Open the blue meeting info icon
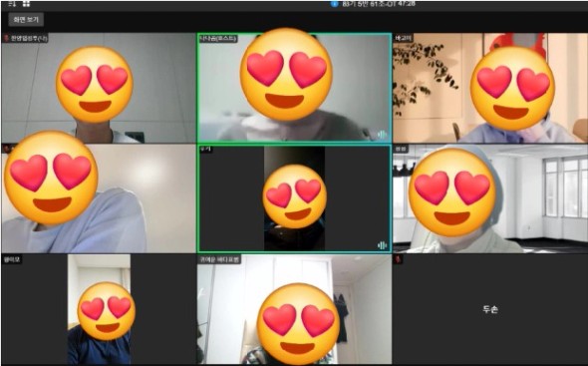 pyautogui.click(x=335, y=4)
